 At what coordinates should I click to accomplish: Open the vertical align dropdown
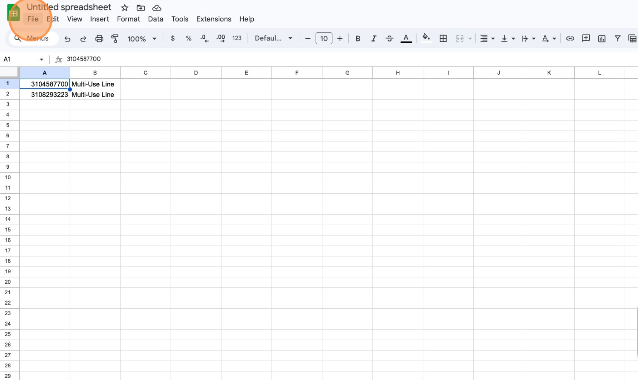[x=507, y=39]
